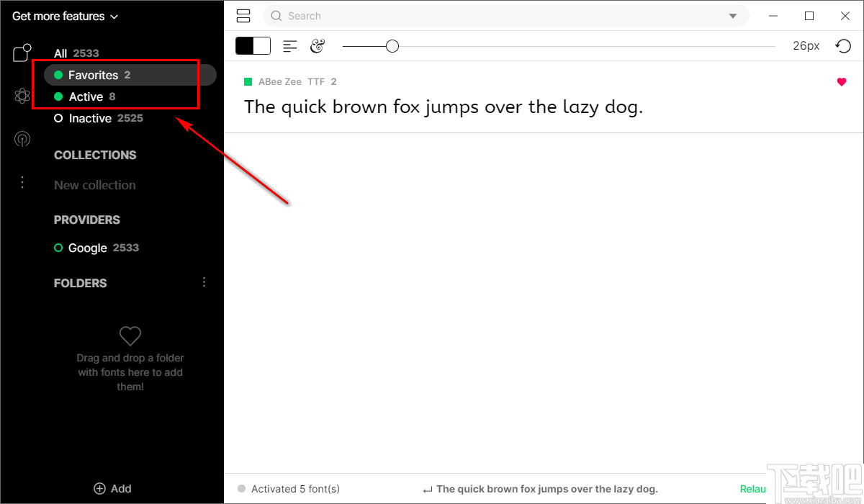This screenshot has height=504, width=864.
Task: Select the Google provider
Action: point(96,248)
